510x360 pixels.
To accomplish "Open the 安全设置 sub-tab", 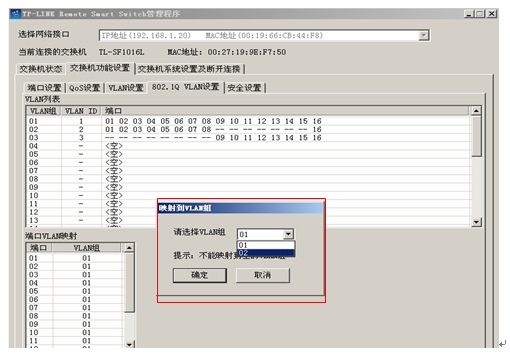I will [244, 88].
